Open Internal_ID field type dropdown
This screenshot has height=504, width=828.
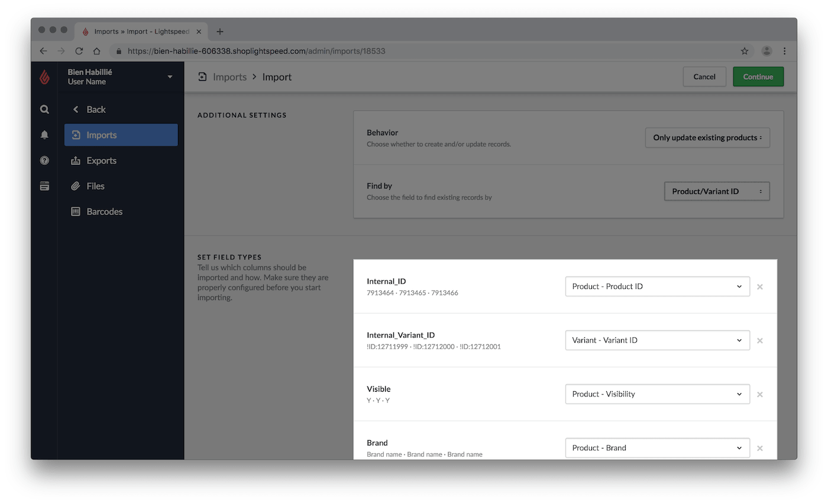click(658, 287)
